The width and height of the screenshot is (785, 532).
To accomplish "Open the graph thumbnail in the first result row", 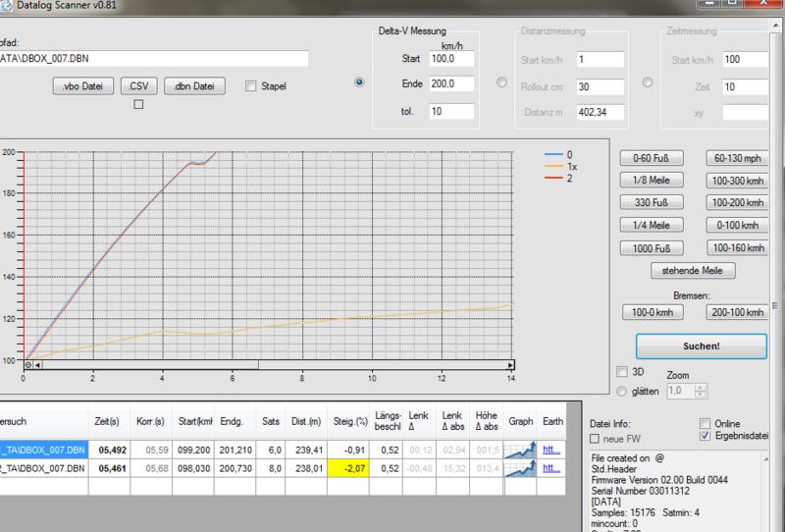I will coord(521,450).
